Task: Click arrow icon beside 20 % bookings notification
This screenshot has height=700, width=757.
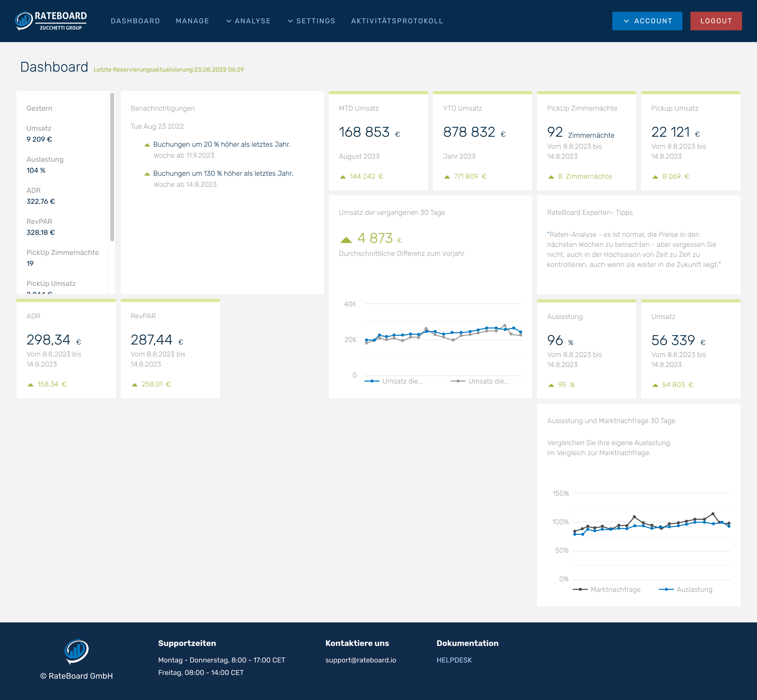Action: pos(147,145)
